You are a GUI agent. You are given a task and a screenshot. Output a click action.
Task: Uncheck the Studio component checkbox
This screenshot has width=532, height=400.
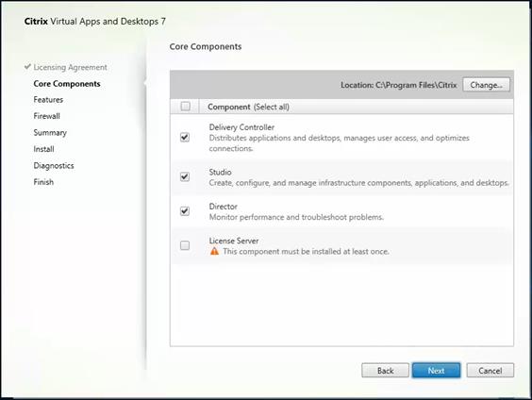(x=185, y=176)
